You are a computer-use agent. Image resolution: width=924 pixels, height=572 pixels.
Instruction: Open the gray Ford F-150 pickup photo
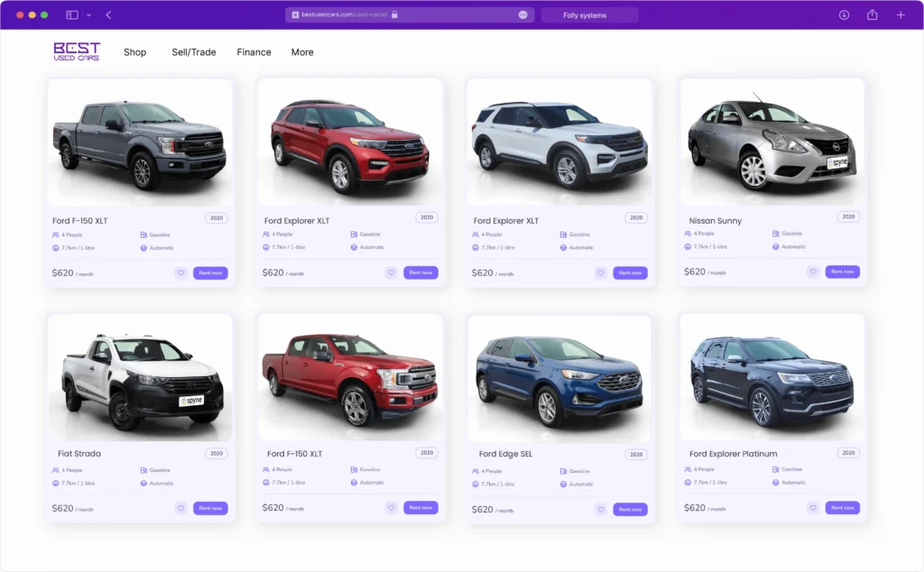click(x=140, y=143)
